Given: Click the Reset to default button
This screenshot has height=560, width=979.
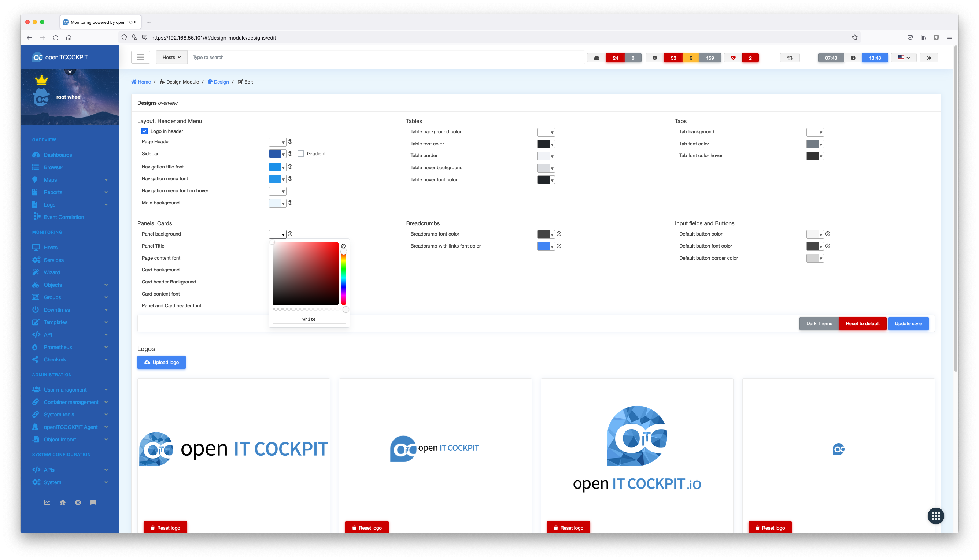Looking at the screenshot, I should [862, 323].
